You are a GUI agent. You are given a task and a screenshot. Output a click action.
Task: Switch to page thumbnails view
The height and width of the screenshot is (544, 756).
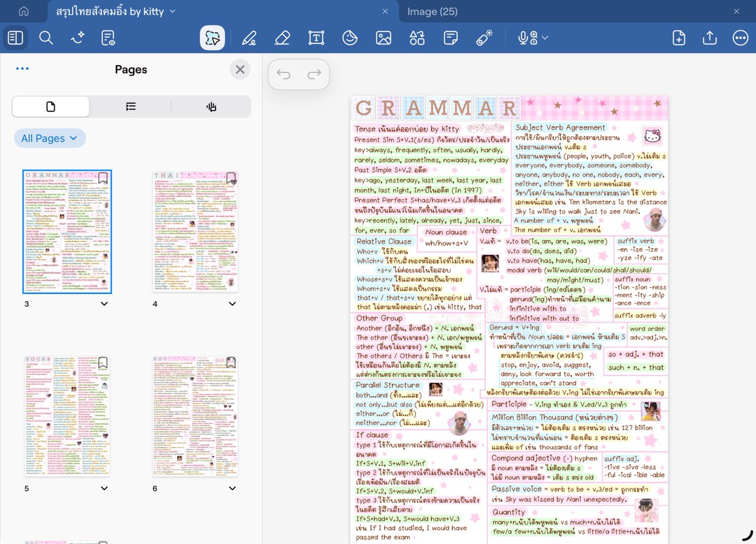[50, 106]
